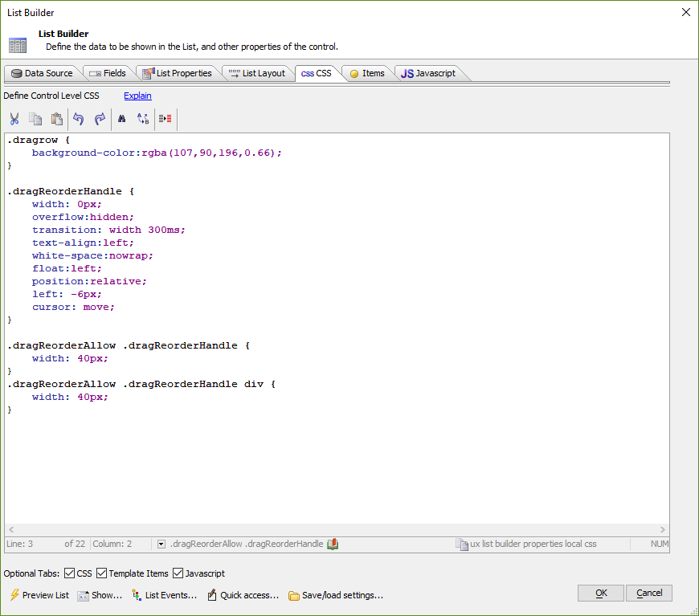Close the List Builder dialog
Screen dimensions: 699x616
coord(686,12)
